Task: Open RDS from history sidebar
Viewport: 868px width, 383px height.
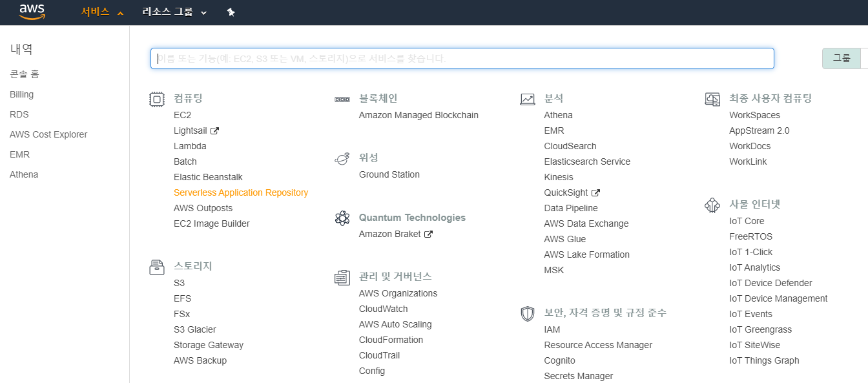Action: pos(19,114)
